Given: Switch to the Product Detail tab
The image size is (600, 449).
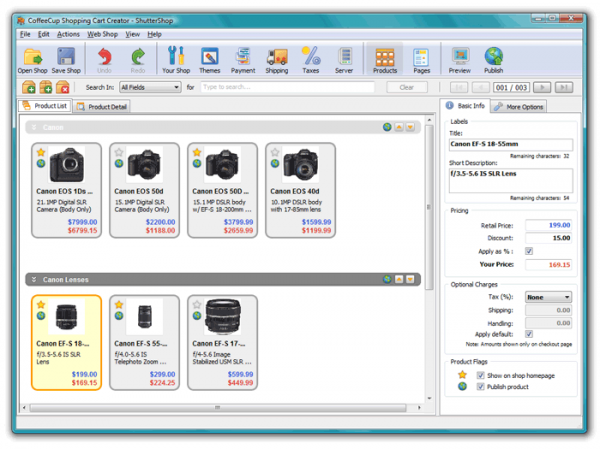Looking at the screenshot, I should pyautogui.click(x=101, y=106).
